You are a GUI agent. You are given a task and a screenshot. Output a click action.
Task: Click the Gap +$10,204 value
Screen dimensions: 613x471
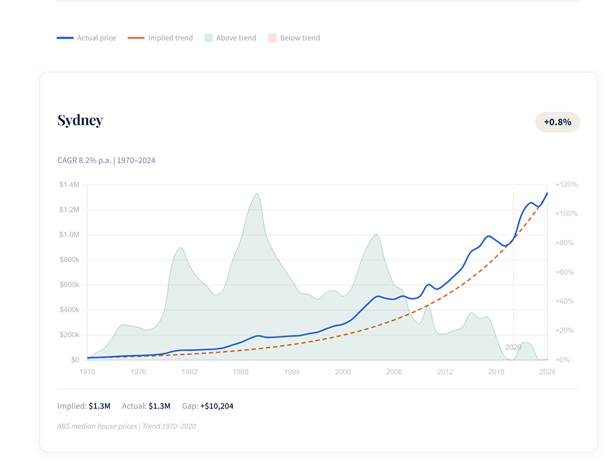[216, 406]
